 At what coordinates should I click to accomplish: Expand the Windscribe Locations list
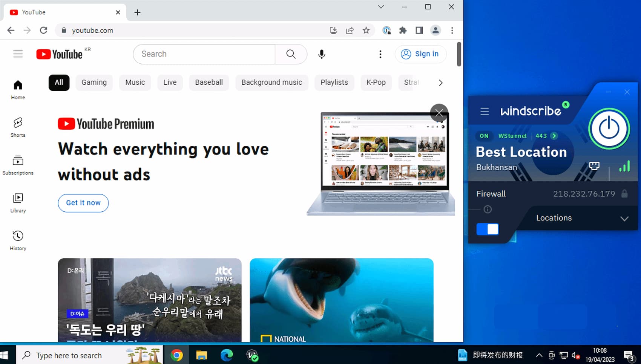coord(624,219)
